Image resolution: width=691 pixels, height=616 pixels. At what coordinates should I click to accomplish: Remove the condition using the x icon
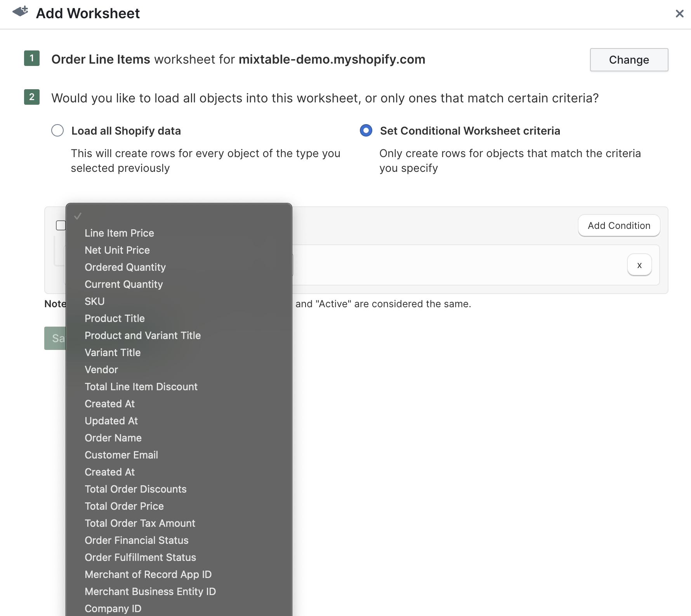click(x=639, y=265)
